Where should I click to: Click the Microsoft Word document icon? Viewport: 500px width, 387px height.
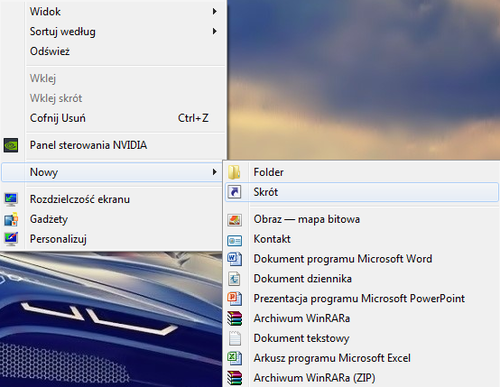coord(235,259)
